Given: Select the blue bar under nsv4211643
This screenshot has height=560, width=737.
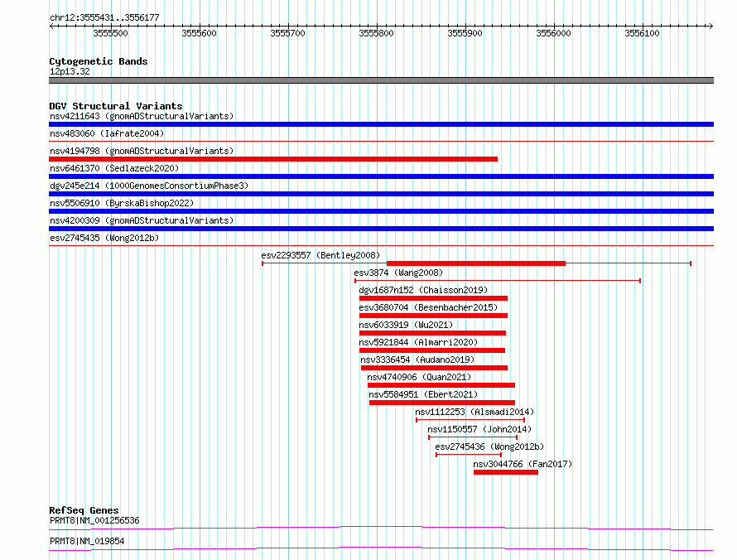Looking at the screenshot, I should click(x=381, y=124).
